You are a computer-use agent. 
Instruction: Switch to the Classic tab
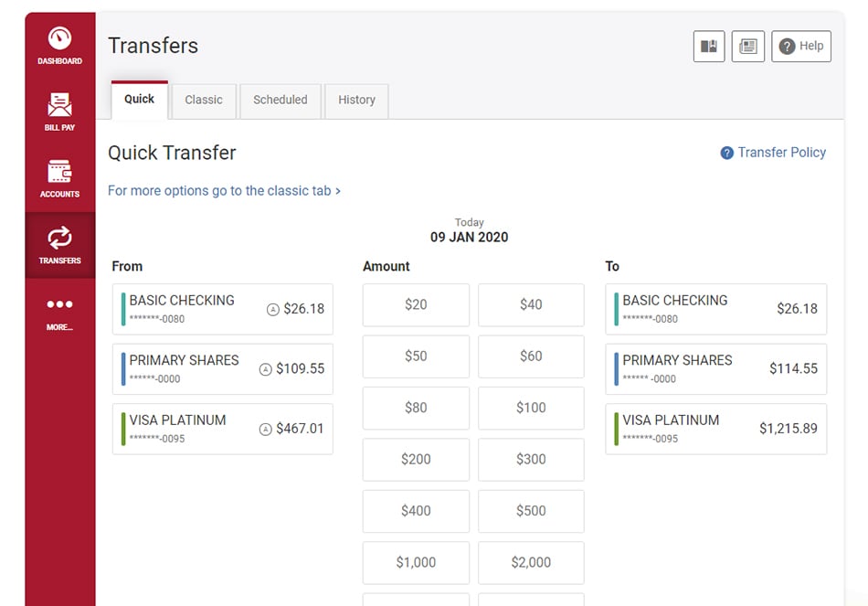pos(204,101)
